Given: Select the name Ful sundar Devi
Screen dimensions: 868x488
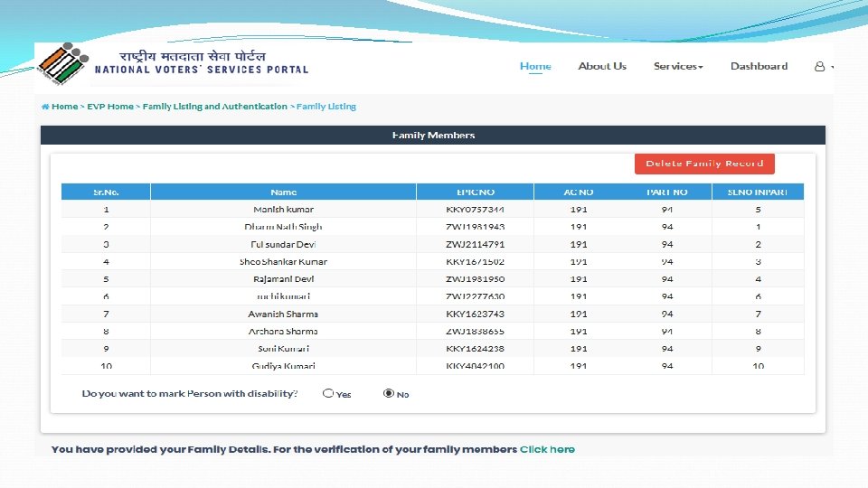Looking at the screenshot, I should 283,244.
